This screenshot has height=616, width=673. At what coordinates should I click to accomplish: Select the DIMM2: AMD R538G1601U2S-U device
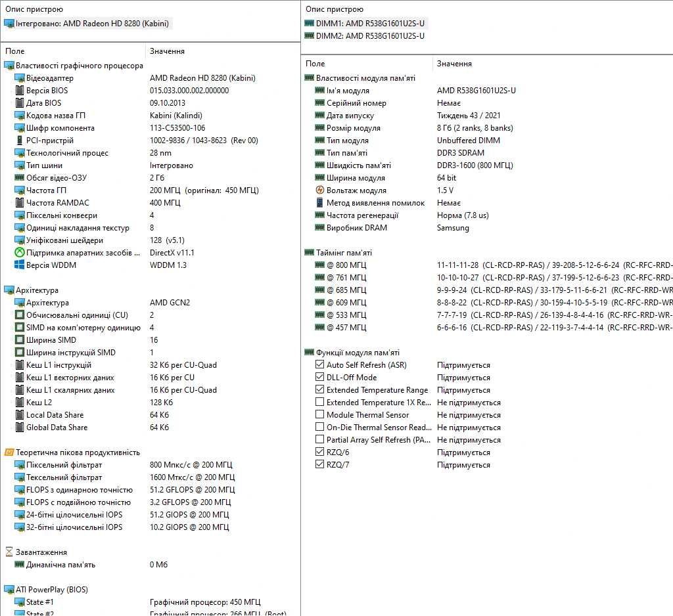coord(365,36)
